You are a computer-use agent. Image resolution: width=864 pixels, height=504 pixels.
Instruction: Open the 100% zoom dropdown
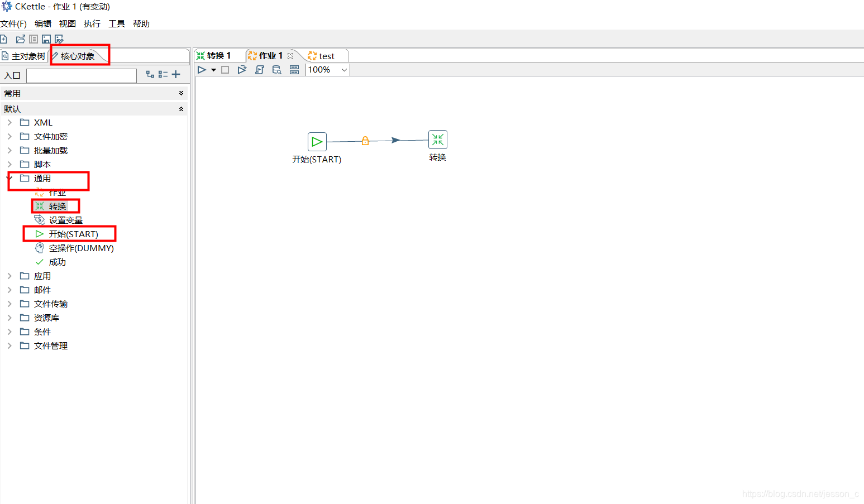click(344, 70)
